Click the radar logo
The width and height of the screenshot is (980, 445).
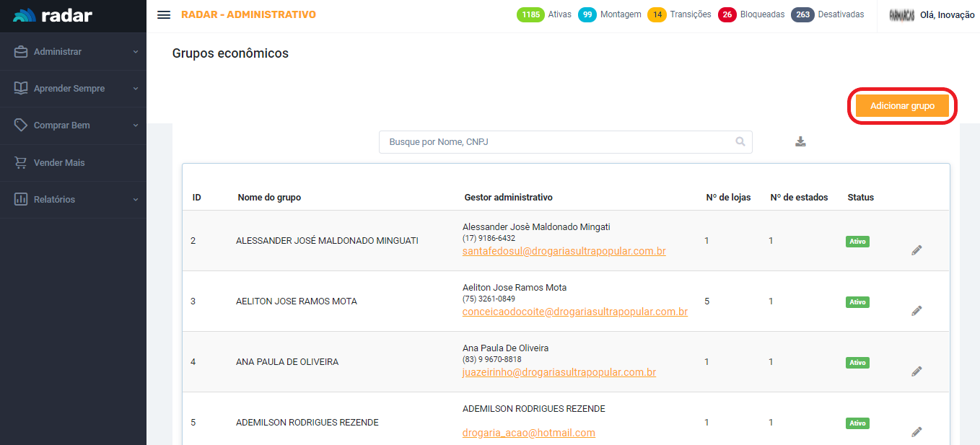pos(53,15)
